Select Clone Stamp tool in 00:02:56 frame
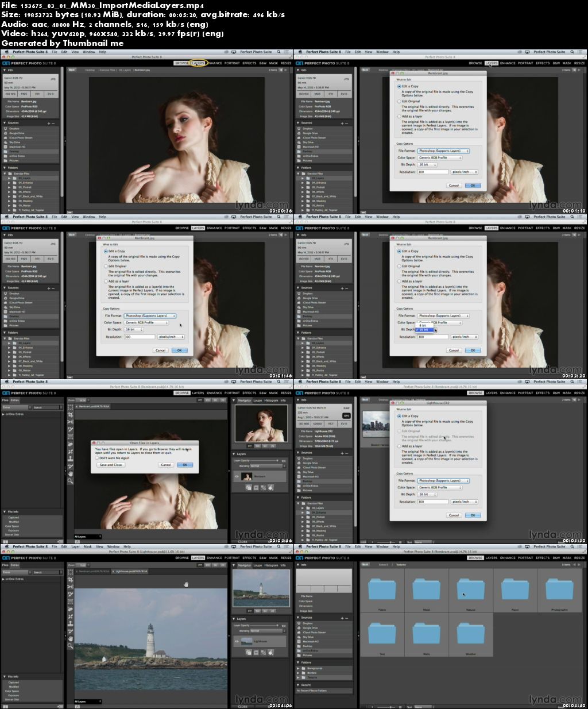 click(x=70, y=458)
